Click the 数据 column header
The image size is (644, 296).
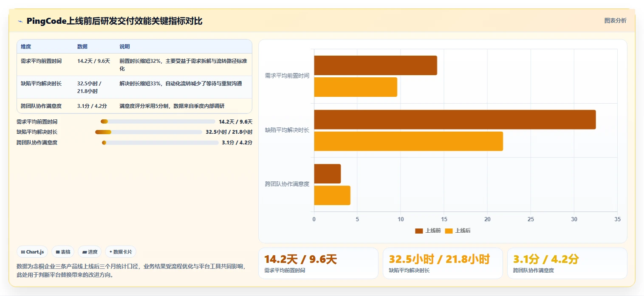point(82,46)
